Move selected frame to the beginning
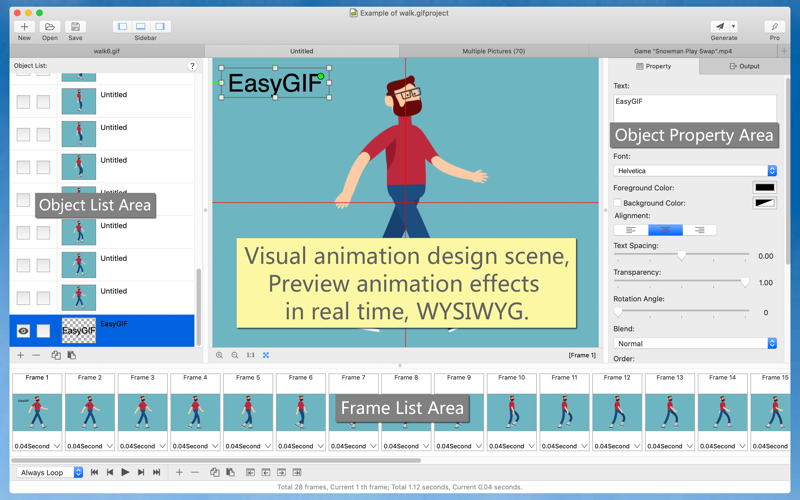 pos(250,472)
